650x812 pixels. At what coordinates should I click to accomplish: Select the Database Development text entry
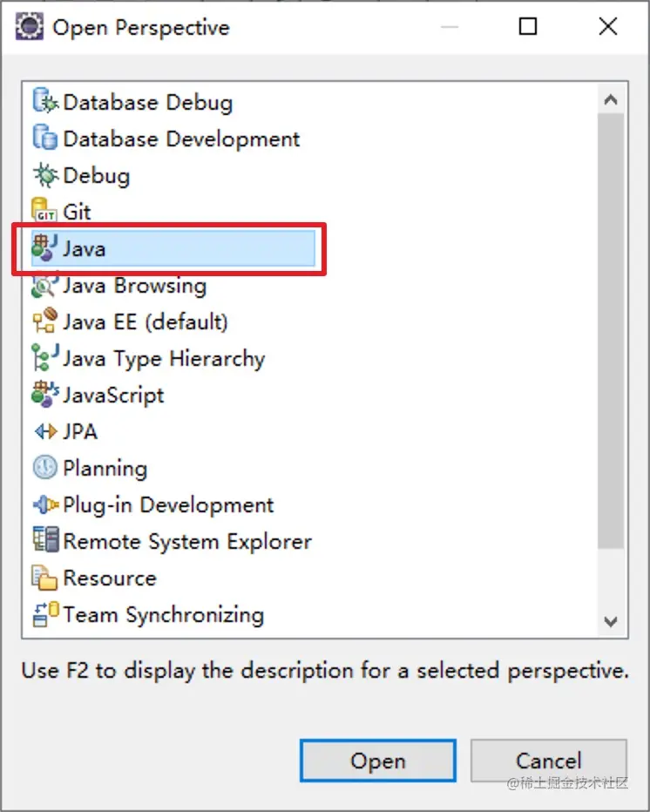(x=181, y=139)
